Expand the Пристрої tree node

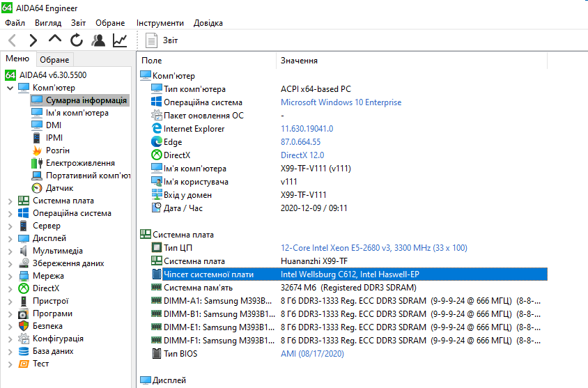pos(10,302)
